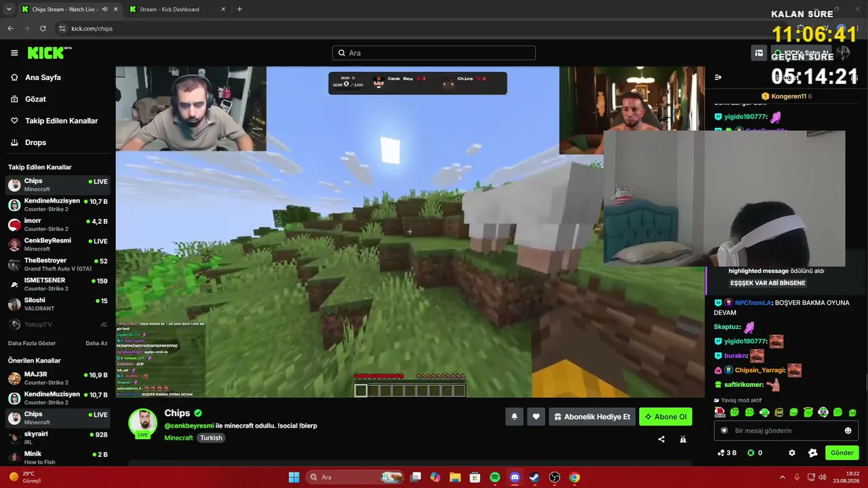
Task: Expand list with Daha Fazla Göster
Action: pyautogui.click(x=32, y=344)
